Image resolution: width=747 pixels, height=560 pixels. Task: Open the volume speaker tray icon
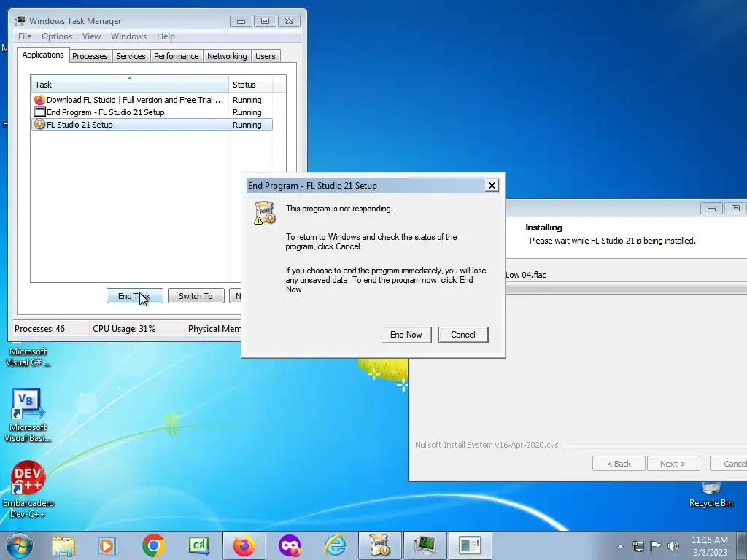673,546
